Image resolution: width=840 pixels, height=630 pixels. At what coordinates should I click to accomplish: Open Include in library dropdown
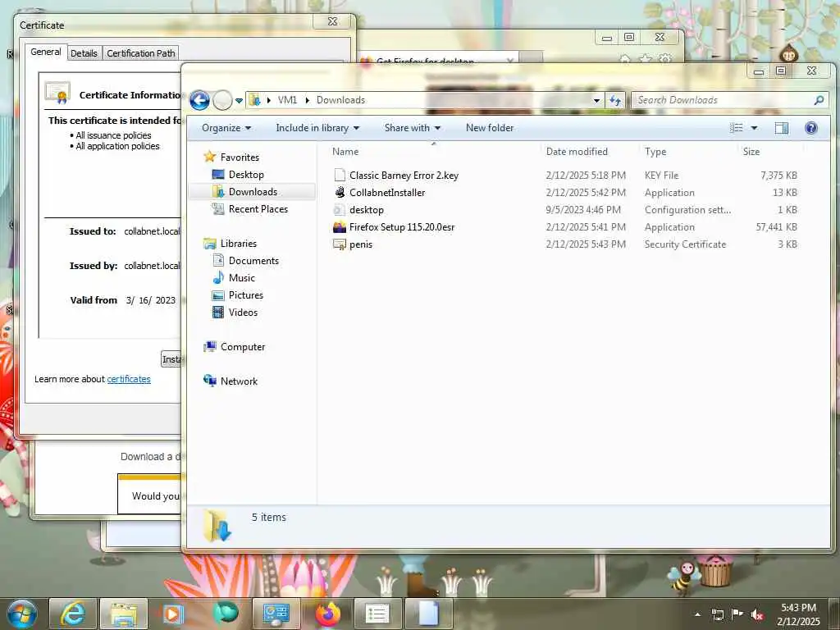coord(317,128)
